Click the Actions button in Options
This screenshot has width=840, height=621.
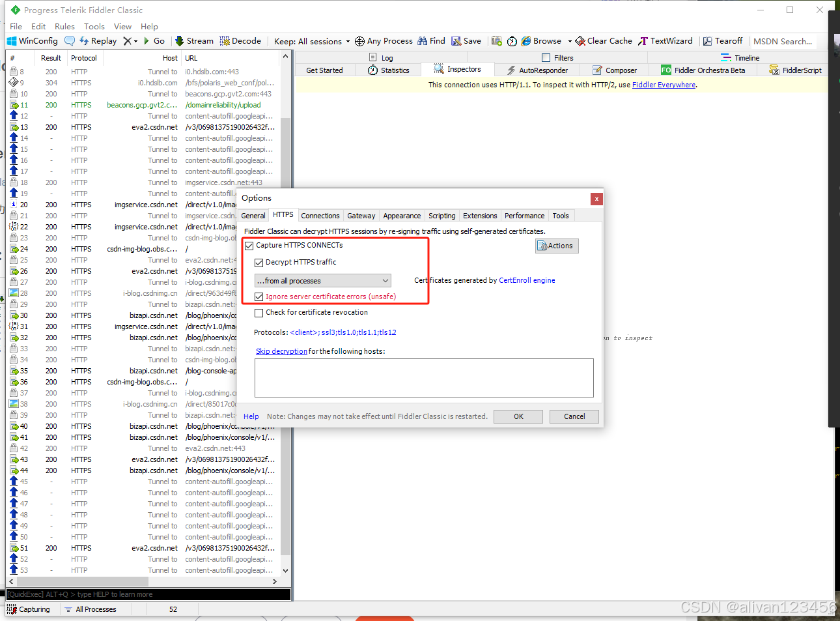click(557, 246)
